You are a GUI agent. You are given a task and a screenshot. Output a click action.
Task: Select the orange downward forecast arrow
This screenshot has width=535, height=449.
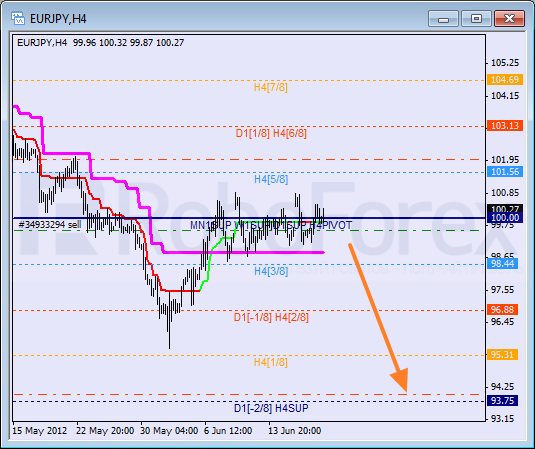tap(378, 317)
